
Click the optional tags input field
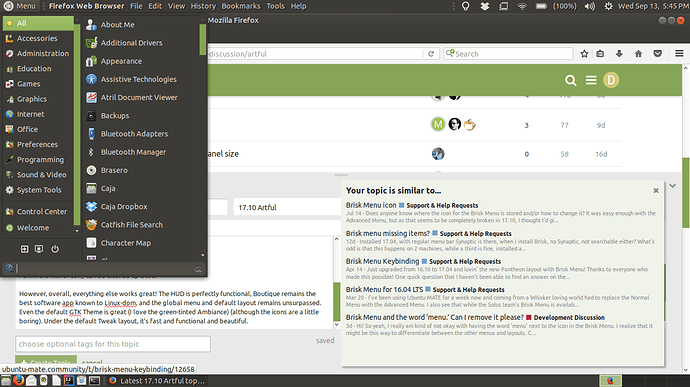click(113, 344)
